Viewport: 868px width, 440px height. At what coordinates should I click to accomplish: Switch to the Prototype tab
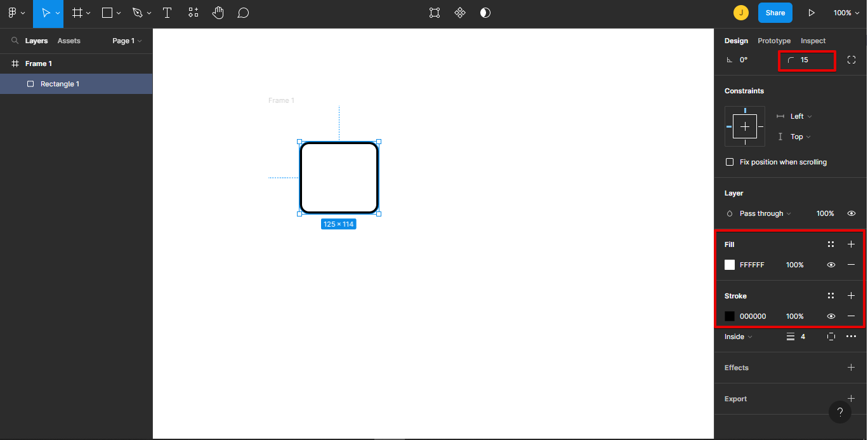click(774, 41)
